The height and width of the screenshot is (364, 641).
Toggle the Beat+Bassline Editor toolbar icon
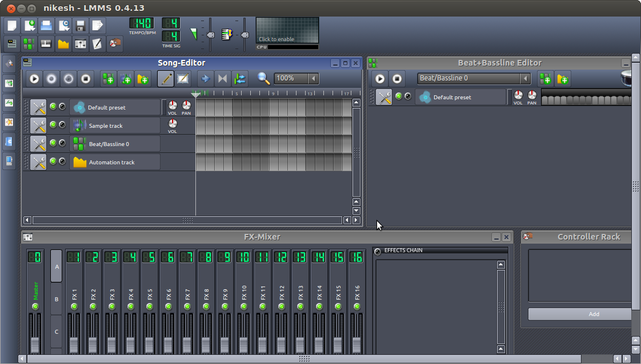[29, 43]
